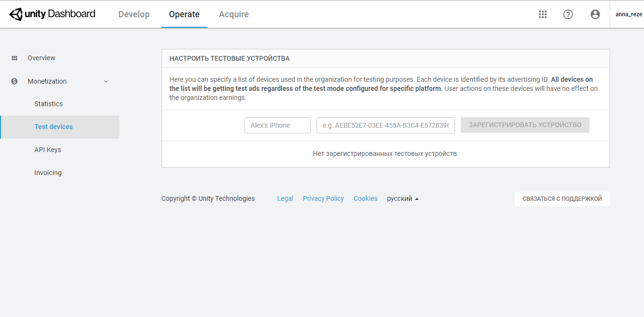Screen dimensions: 644x317
Task: Open Statistics in the sidebar
Action: (x=49, y=104)
